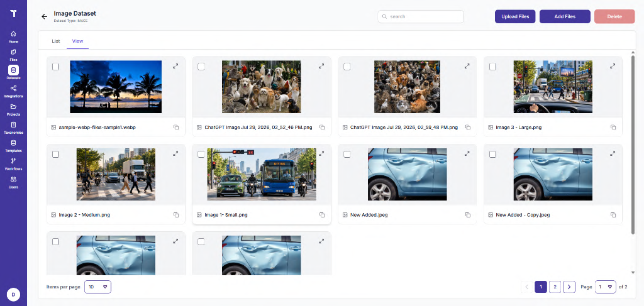Expand the ChatGPT Image 02_52_46 PM image
Viewport: 644px width, 306px height.
(x=321, y=66)
